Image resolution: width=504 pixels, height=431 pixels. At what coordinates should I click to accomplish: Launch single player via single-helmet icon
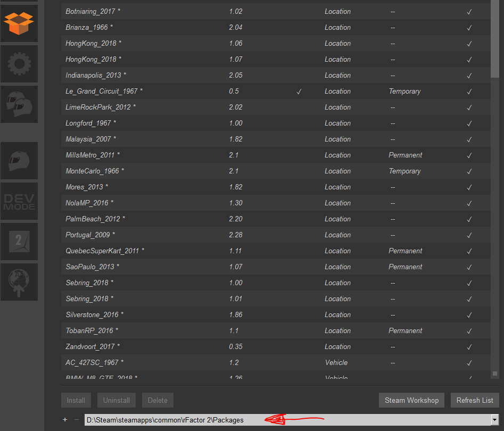click(19, 161)
